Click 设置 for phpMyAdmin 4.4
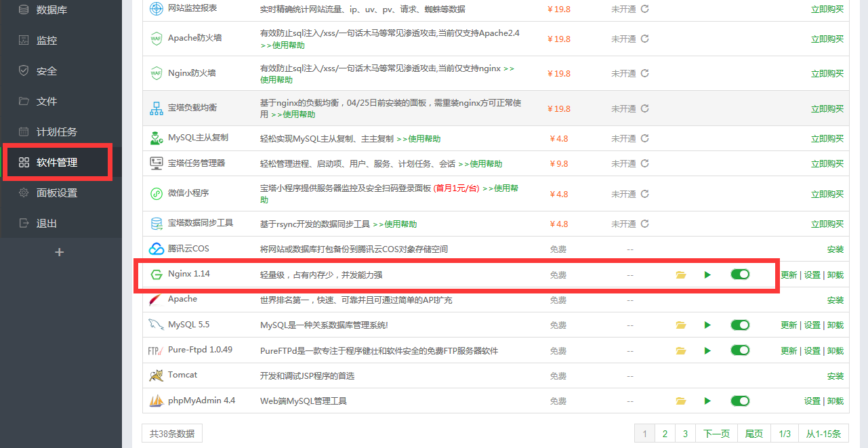Screen dimensions: 868x448 [812, 401]
